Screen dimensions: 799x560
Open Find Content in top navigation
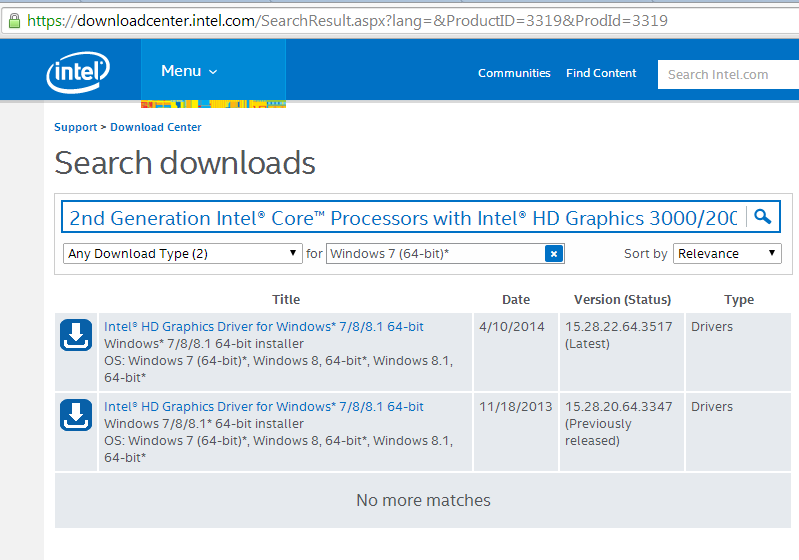tap(601, 73)
